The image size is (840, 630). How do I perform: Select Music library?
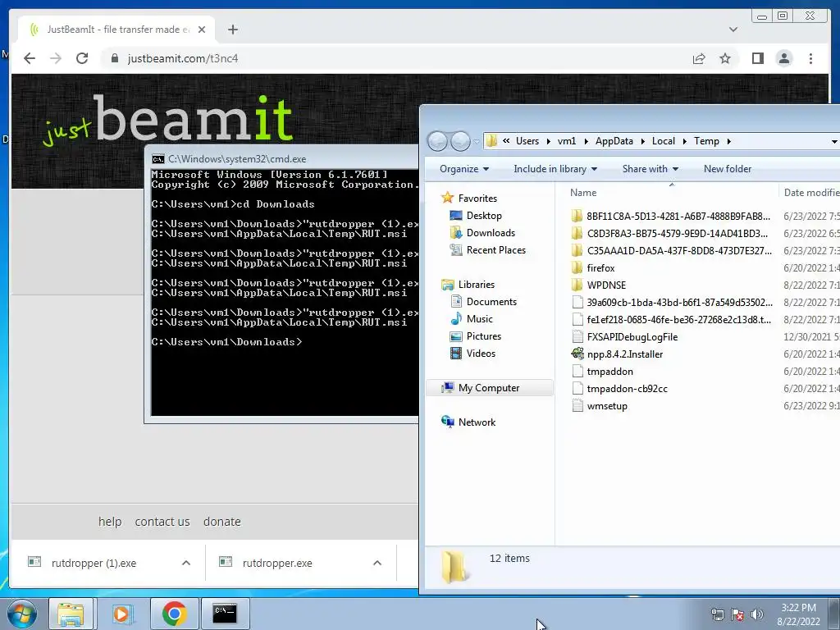[x=479, y=319]
